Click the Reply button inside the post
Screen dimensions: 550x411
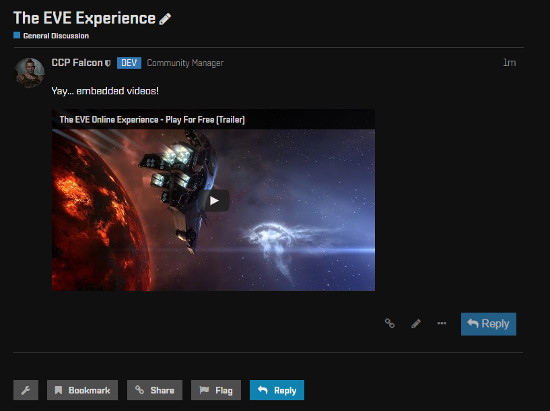click(488, 324)
